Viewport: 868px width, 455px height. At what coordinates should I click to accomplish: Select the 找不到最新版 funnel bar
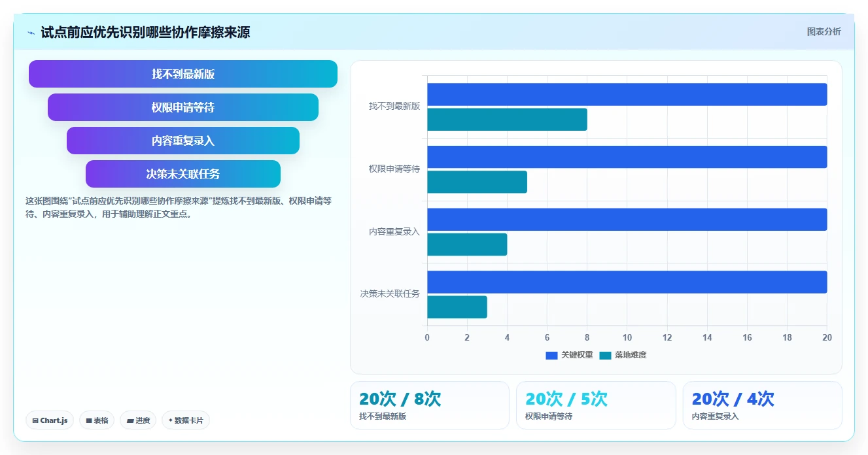(x=183, y=74)
